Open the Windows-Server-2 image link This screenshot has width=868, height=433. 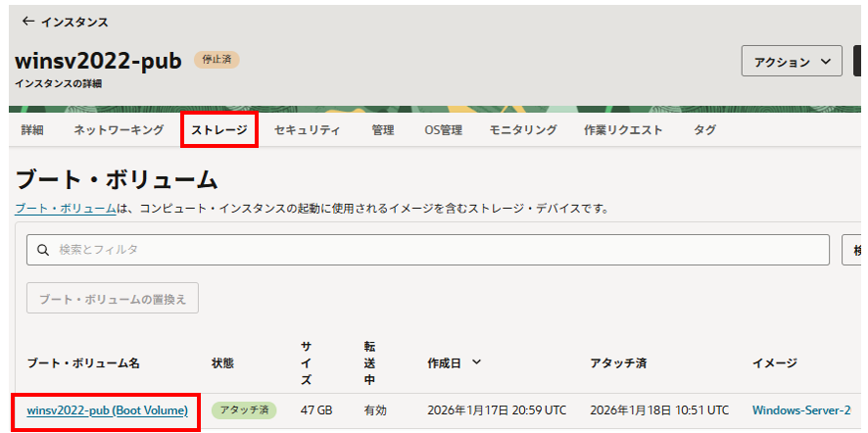[801, 409]
